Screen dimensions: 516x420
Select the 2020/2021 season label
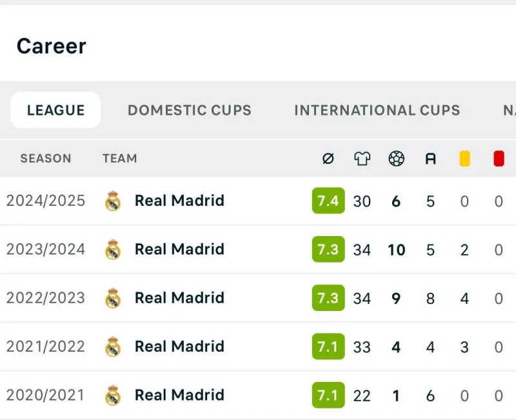click(46, 395)
